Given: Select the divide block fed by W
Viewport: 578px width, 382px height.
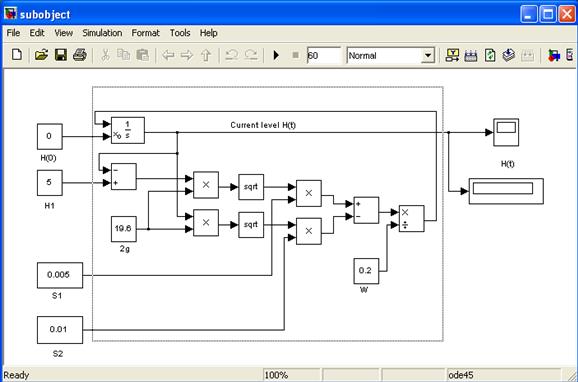Looking at the screenshot, I should (x=412, y=219).
